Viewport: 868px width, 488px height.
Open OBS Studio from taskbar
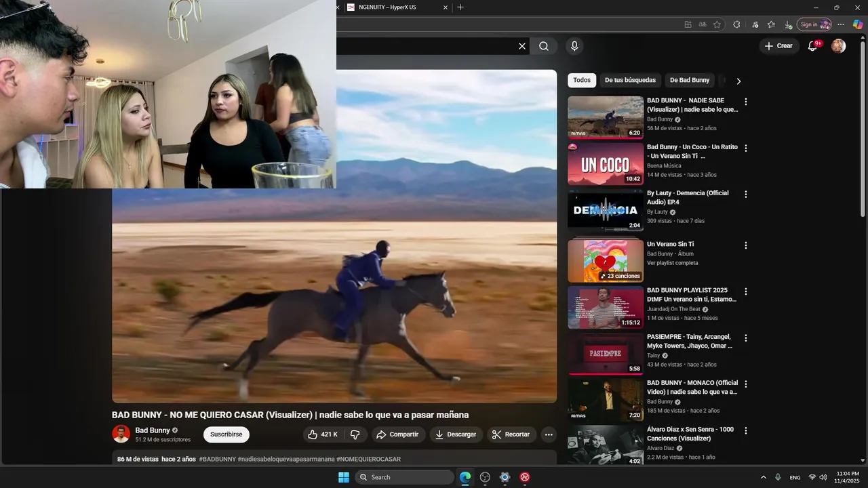point(485,477)
